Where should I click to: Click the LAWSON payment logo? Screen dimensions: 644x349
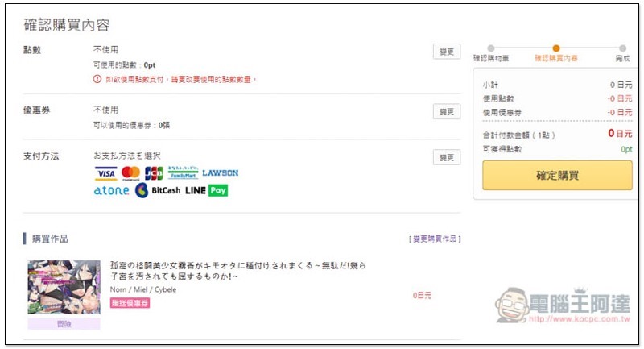220,173
